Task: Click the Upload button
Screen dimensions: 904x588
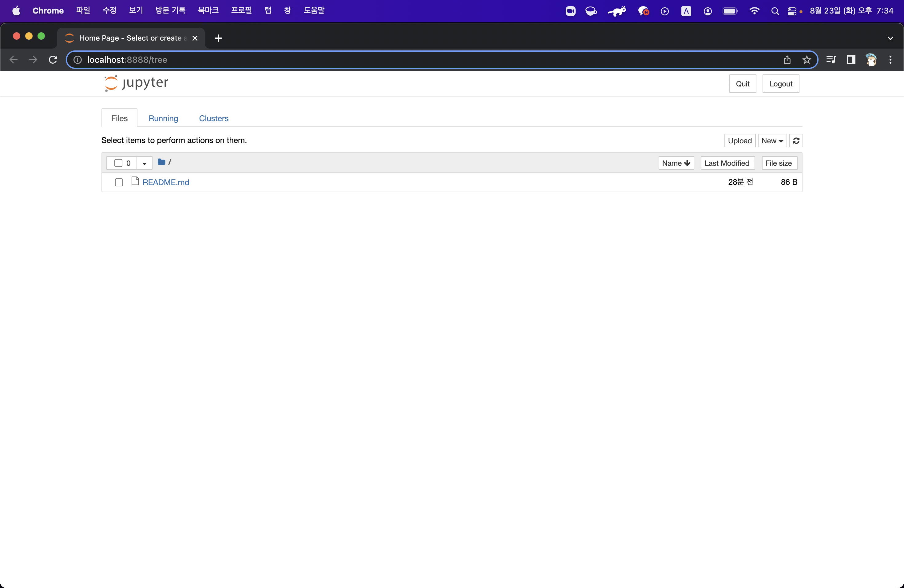Action: (739, 141)
